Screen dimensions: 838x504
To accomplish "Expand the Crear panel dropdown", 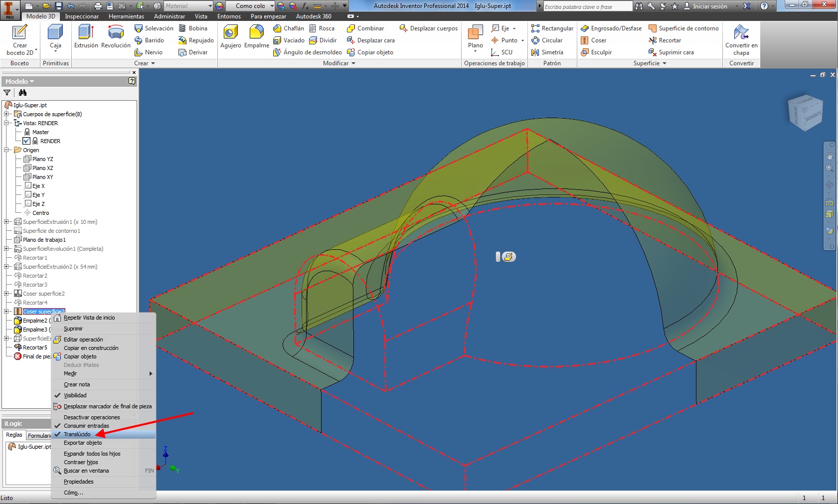I will [x=145, y=63].
